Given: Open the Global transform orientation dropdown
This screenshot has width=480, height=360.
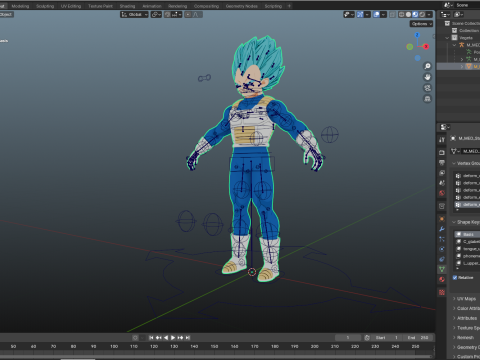Looking at the screenshot, I should (x=134, y=15).
